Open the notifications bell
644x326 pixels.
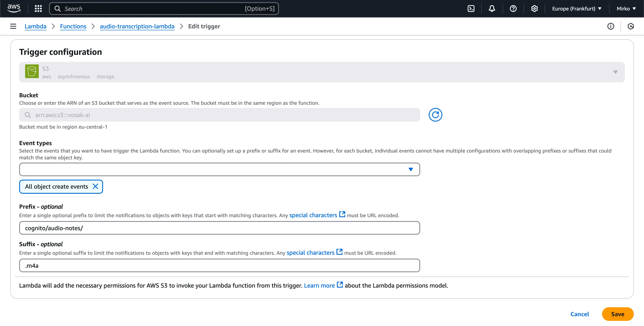pos(492,8)
